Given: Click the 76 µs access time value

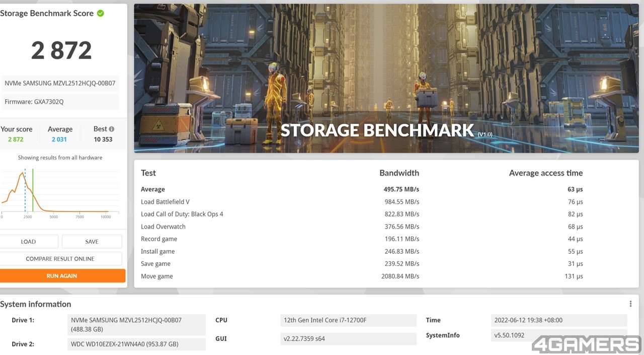Looking at the screenshot, I should click(575, 202).
